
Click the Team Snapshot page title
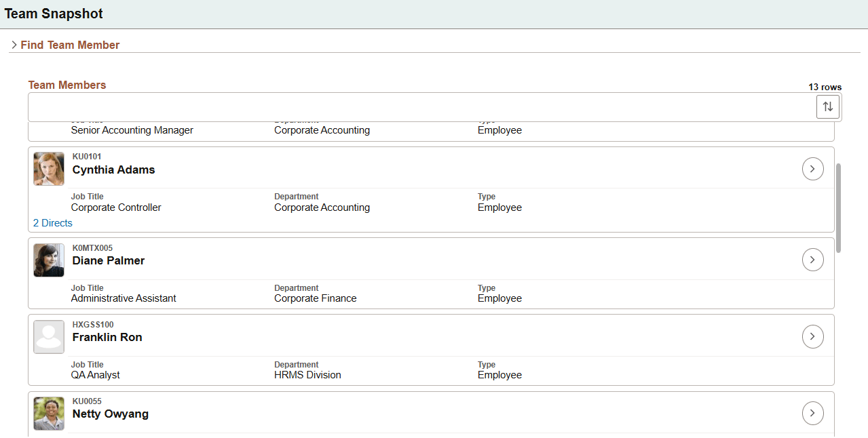(x=54, y=14)
